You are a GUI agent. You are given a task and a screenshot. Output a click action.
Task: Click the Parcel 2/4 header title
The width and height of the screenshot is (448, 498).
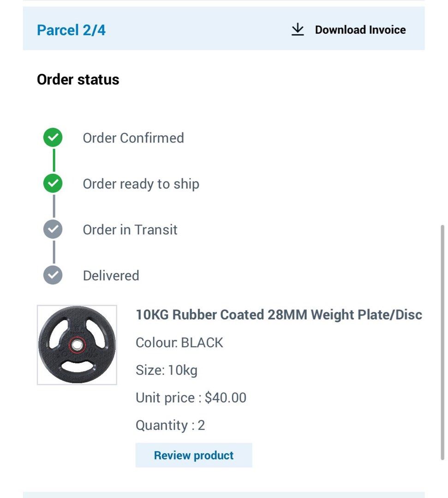tap(71, 30)
